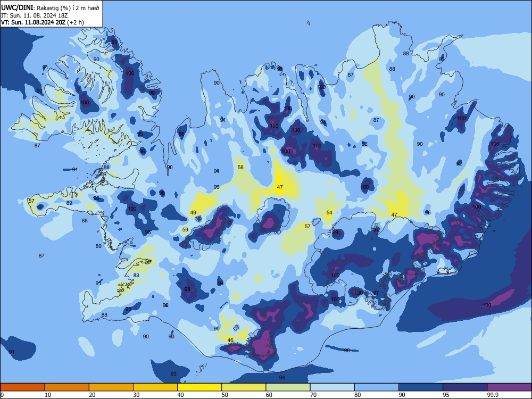This screenshot has width=532, height=399.
Task: Pick the pale blue 70–80 legend swatch
Action: point(332,387)
